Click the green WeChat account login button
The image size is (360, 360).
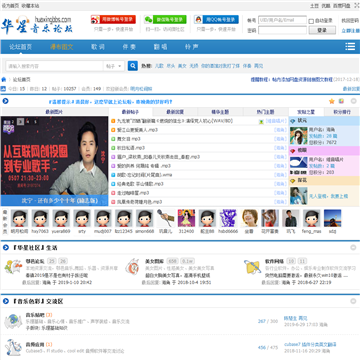point(165,20)
